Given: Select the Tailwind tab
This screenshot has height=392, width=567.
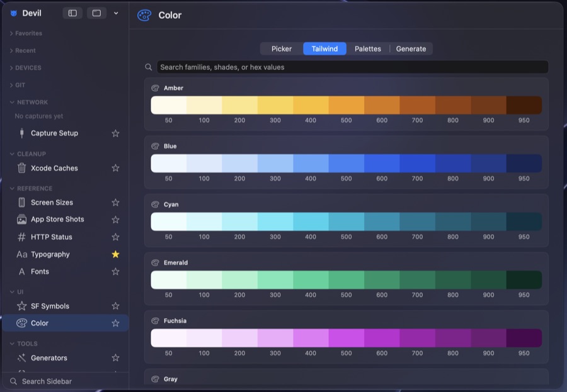Looking at the screenshot, I should tap(324, 49).
